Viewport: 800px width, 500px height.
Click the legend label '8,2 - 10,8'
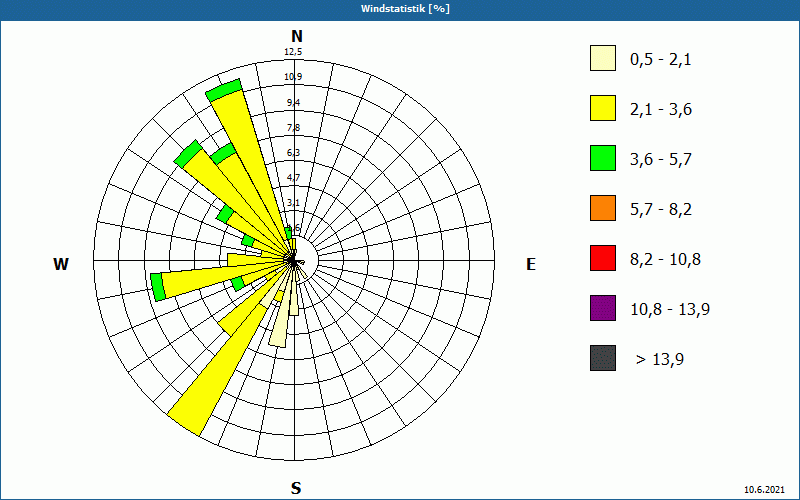pyautogui.click(x=665, y=260)
